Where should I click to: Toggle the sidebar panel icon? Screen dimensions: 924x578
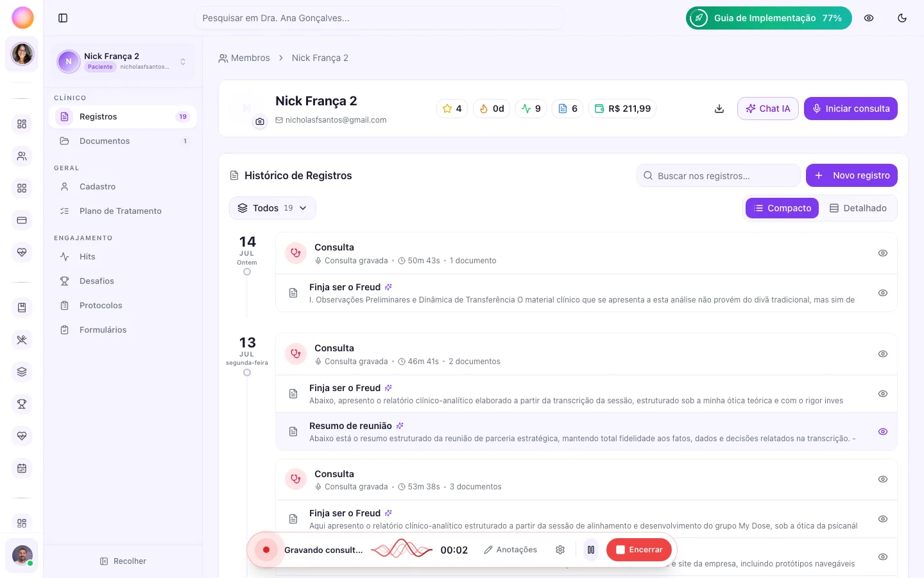[x=63, y=18]
